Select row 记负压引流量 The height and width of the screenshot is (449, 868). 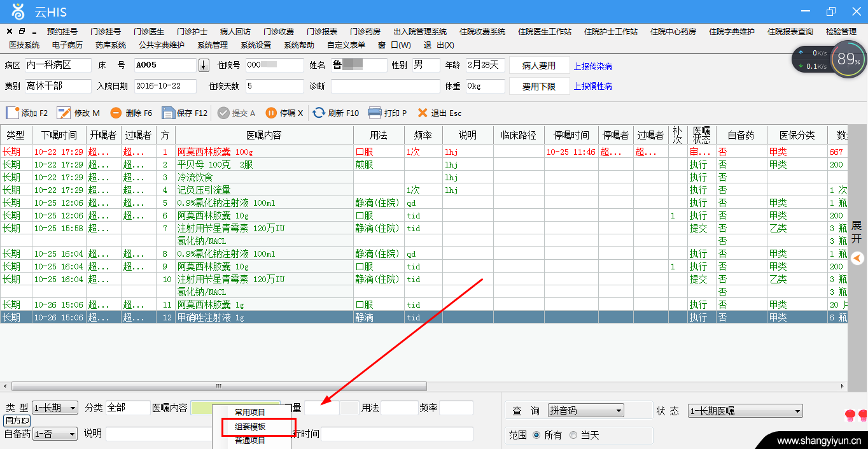click(x=424, y=190)
